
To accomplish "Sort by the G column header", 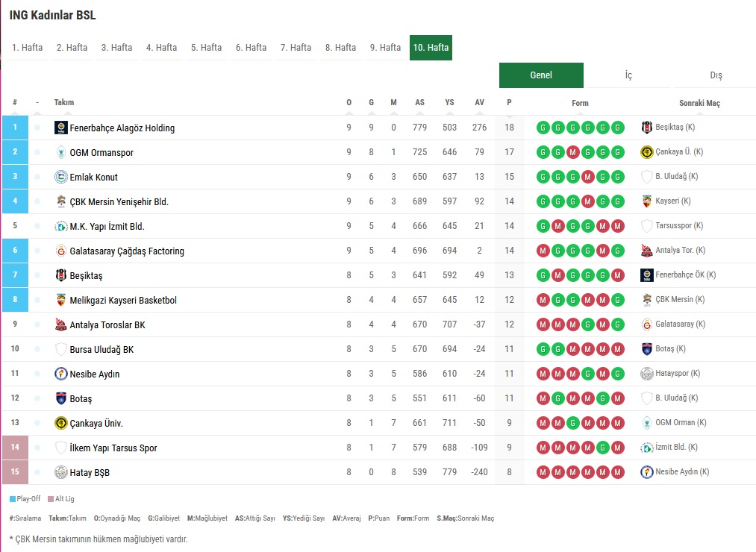I will pyautogui.click(x=371, y=102).
